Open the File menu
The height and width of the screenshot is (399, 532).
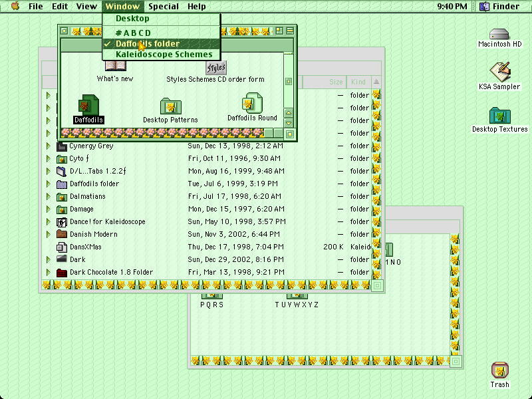36,7
